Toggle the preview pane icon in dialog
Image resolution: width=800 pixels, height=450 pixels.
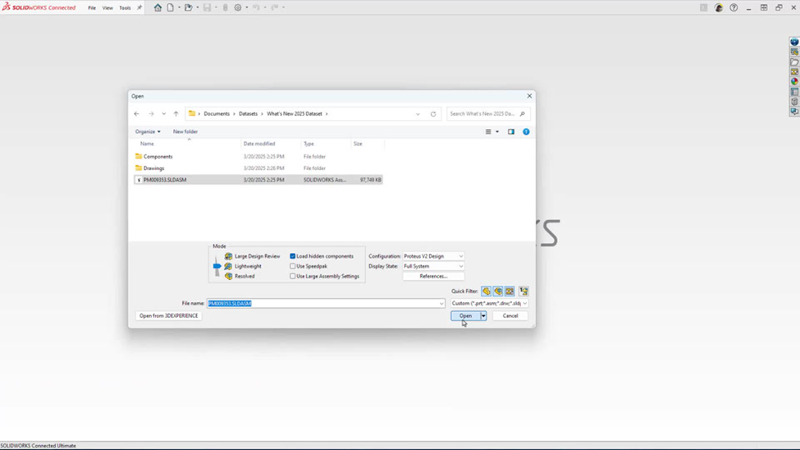[x=511, y=132]
